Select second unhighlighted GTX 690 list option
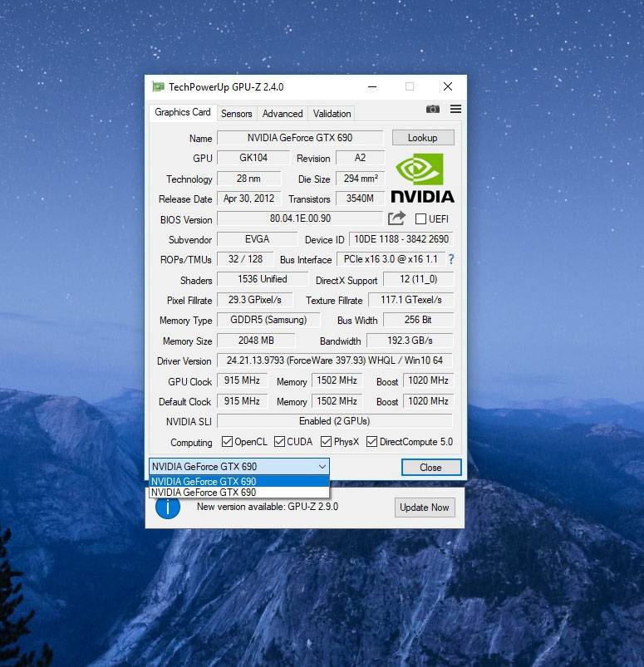This screenshot has height=667, width=644. click(239, 493)
